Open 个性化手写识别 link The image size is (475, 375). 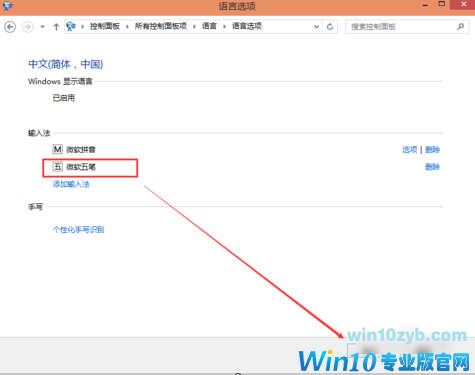point(78,230)
